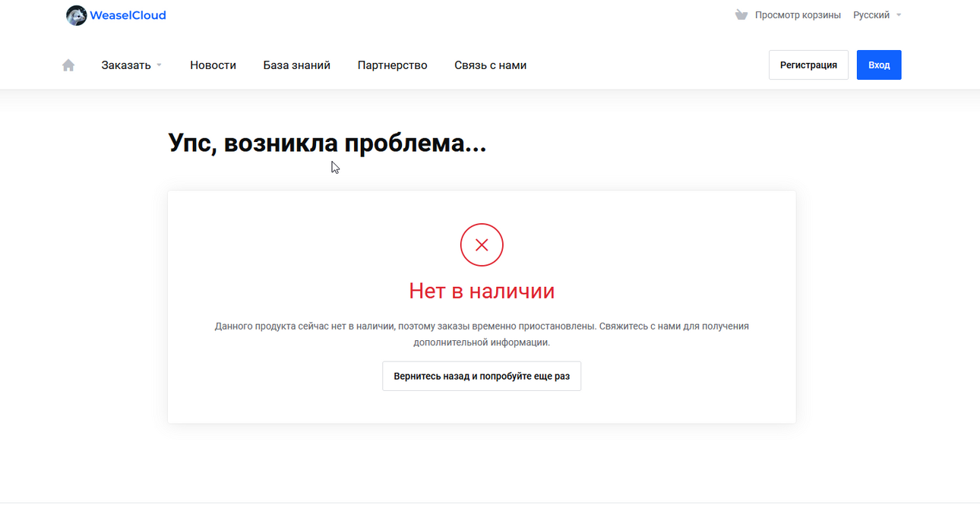Click the red error X icon
Image resolution: width=980 pixels, height=514 pixels.
pos(482,244)
